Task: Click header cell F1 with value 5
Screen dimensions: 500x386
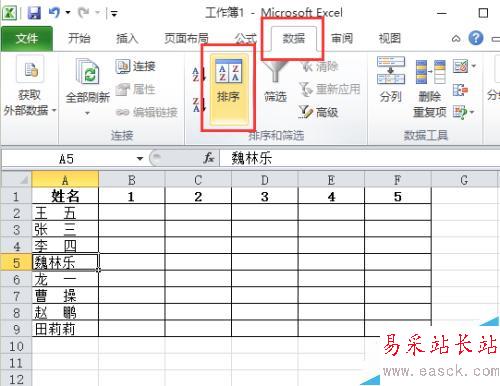Action: pyautogui.click(x=398, y=196)
